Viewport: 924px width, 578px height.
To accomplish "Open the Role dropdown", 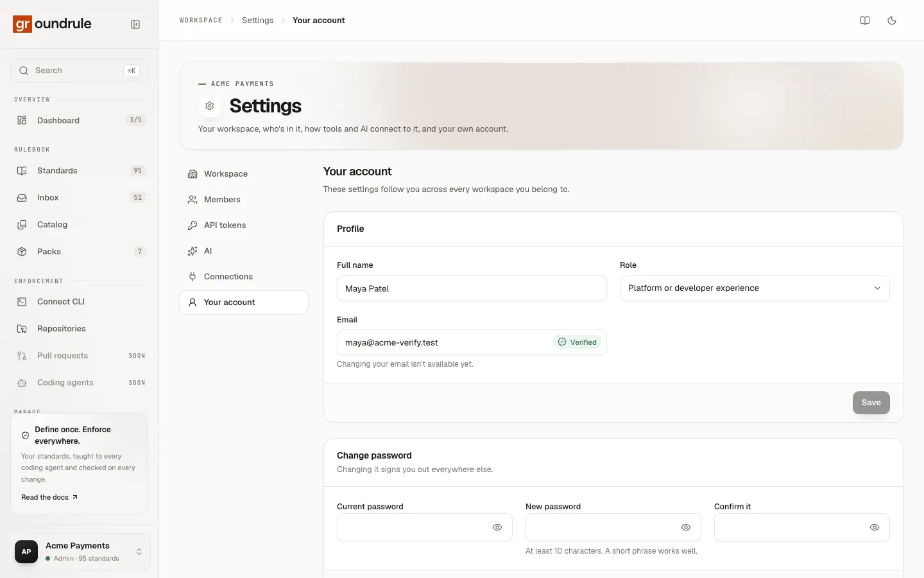I will [x=755, y=288].
